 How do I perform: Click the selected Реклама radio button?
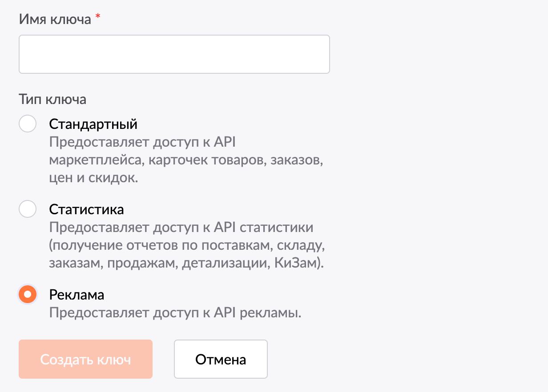point(28,294)
